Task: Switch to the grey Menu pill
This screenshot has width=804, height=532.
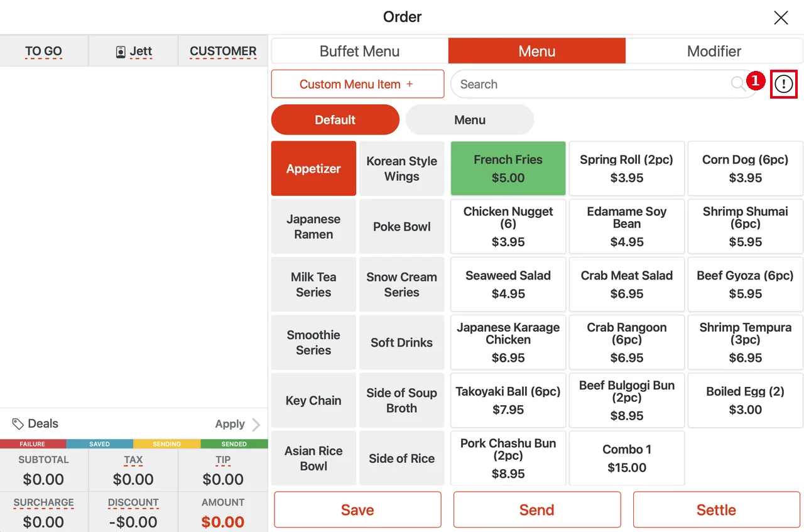Action: (x=470, y=120)
